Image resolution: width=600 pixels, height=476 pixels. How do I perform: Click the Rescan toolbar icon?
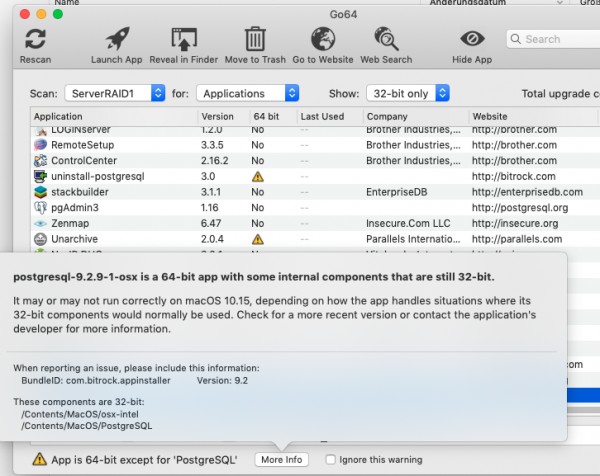point(35,39)
